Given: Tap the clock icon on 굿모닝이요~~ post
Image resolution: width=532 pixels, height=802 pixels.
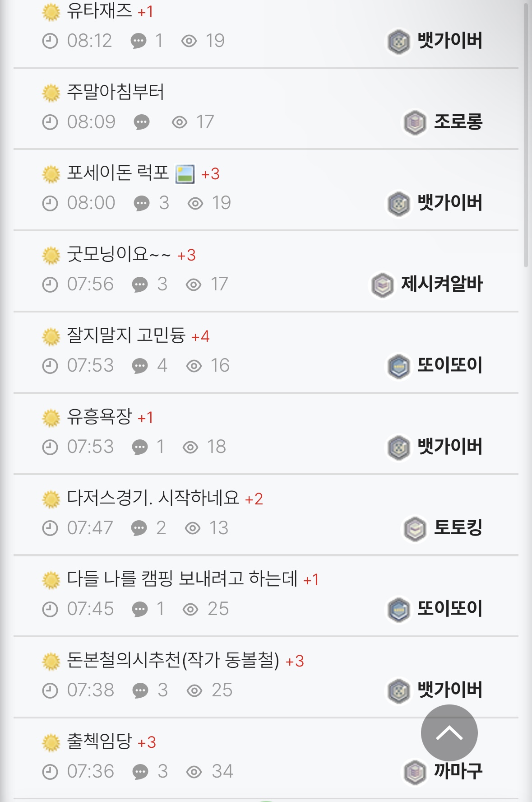Looking at the screenshot, I should (50, 284).
